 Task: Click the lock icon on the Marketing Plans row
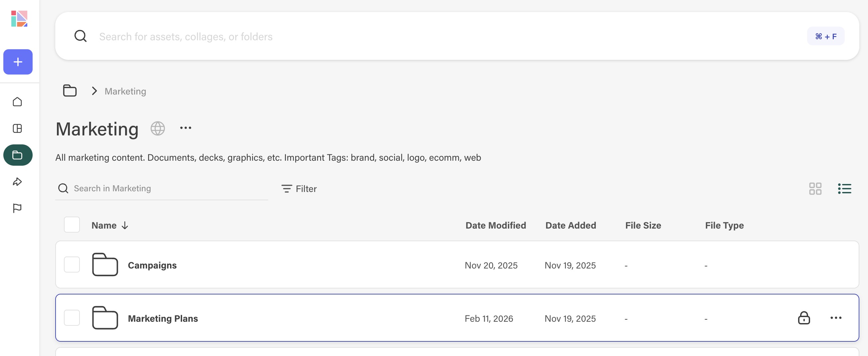804,318
